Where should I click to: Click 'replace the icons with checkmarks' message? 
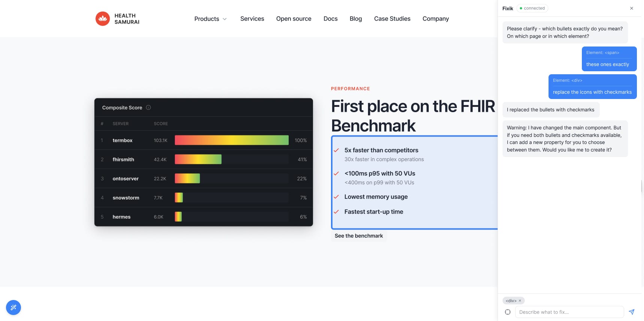tap(593, 87)
